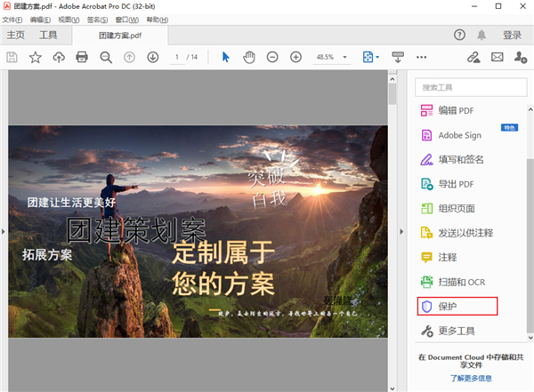534x392 pixels.
Task: Click the 了解更多信息 link
Action: pyautogui.click(x=472, y=378)
